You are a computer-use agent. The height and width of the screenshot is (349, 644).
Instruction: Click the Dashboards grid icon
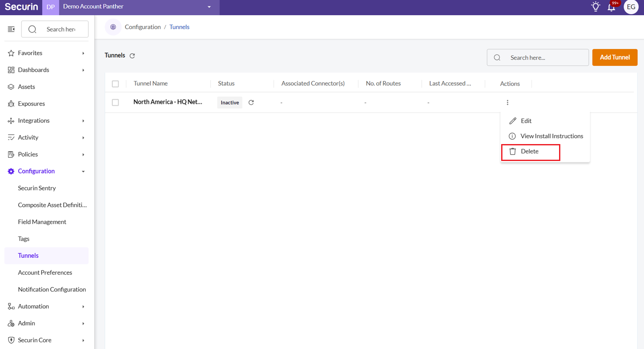pos(11,70)
